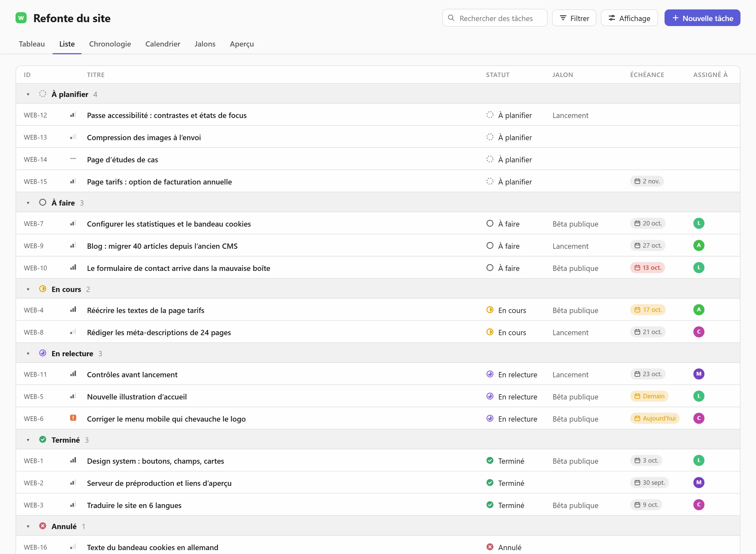This screenshot has width=756, height=554.
Task: Open task Page d'études de cas
Action: tap(122, 160)
